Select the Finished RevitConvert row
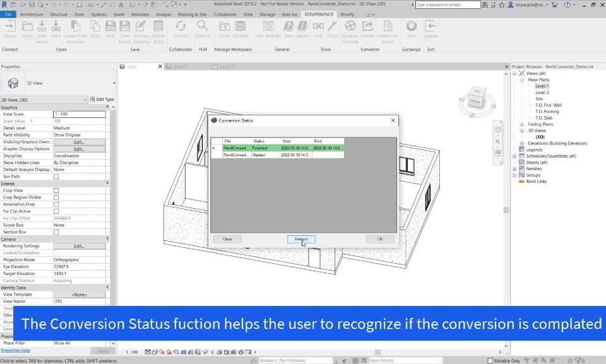 pos(278,148)
